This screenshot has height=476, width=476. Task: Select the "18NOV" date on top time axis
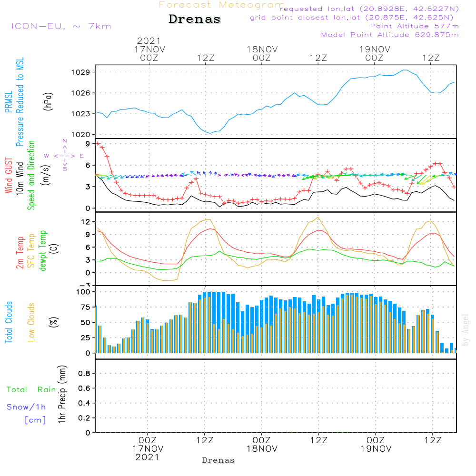coord(262,50)
